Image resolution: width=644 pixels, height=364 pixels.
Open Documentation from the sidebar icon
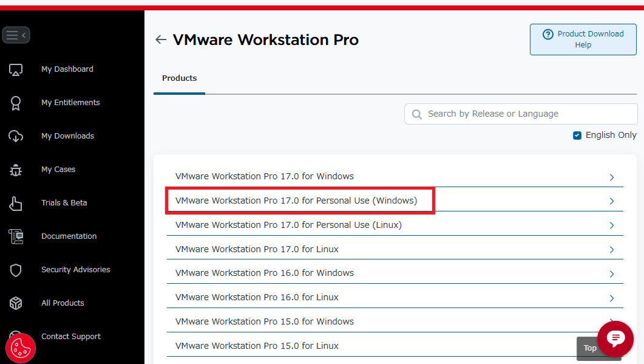(x=15, y=236)
